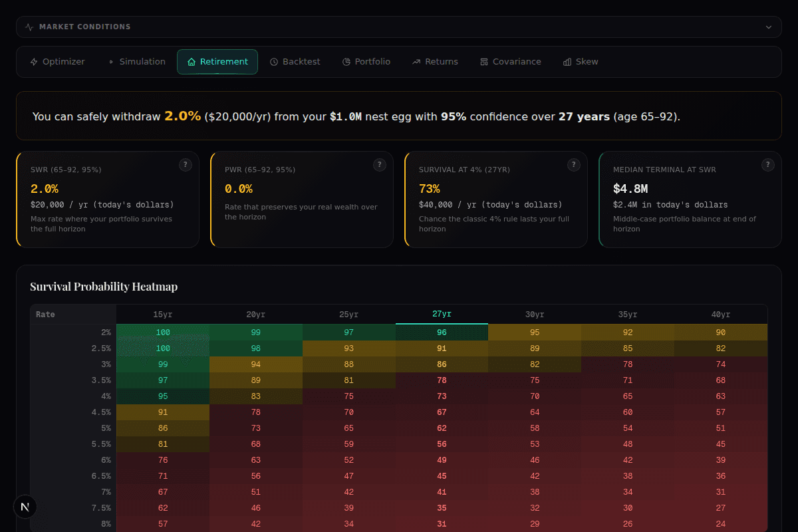
Task: Click the 4% rate row label
Action: 105,396
